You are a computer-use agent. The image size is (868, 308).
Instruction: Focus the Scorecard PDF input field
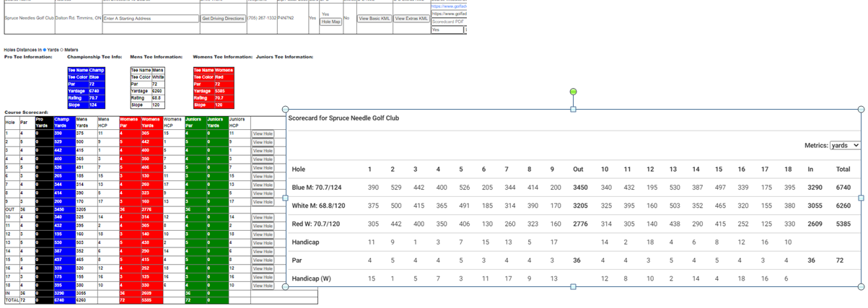[x=448, y=22]
